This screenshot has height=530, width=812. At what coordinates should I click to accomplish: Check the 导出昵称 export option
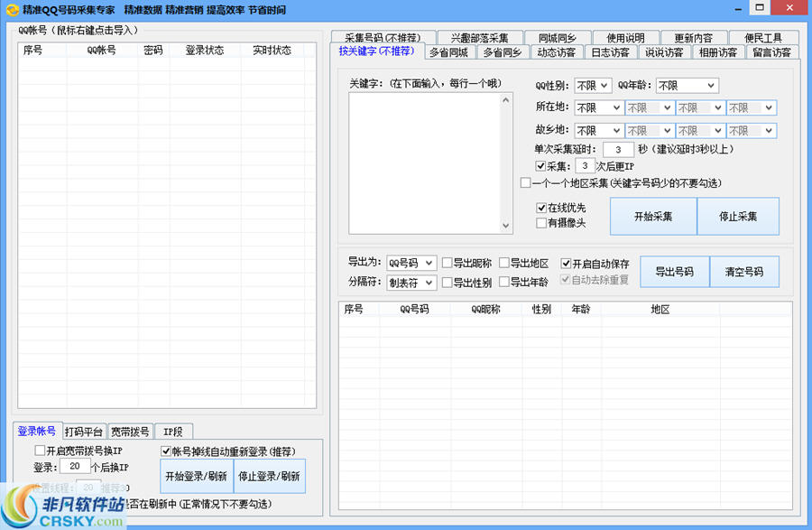445,264
